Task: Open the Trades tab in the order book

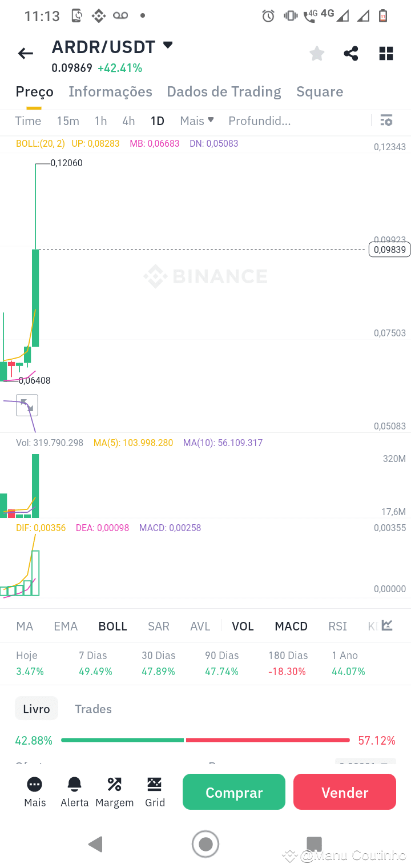Action: pos(93,709)
